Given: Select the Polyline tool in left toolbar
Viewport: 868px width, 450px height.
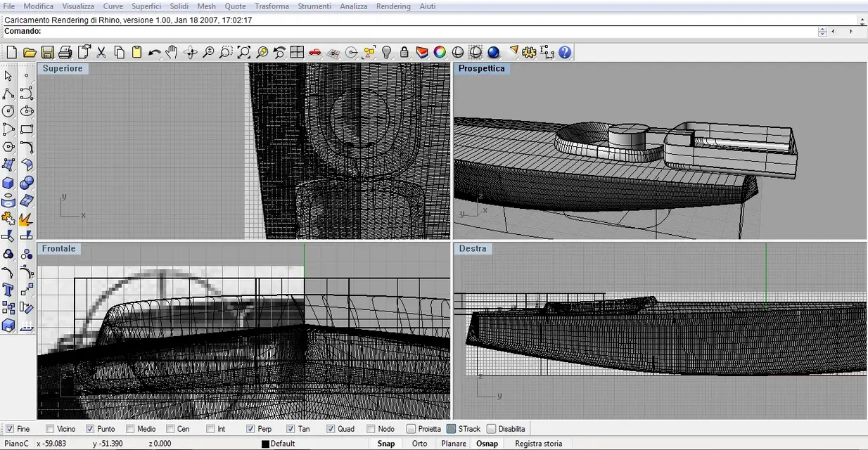Looking at the screenshot, I should click(x=8, y=94).
